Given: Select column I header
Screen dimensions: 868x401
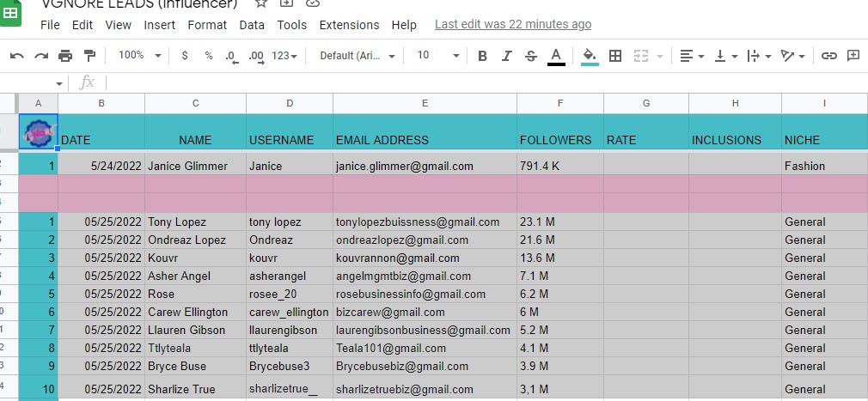Looking at the screenshot, I should [x=824, y=103].
